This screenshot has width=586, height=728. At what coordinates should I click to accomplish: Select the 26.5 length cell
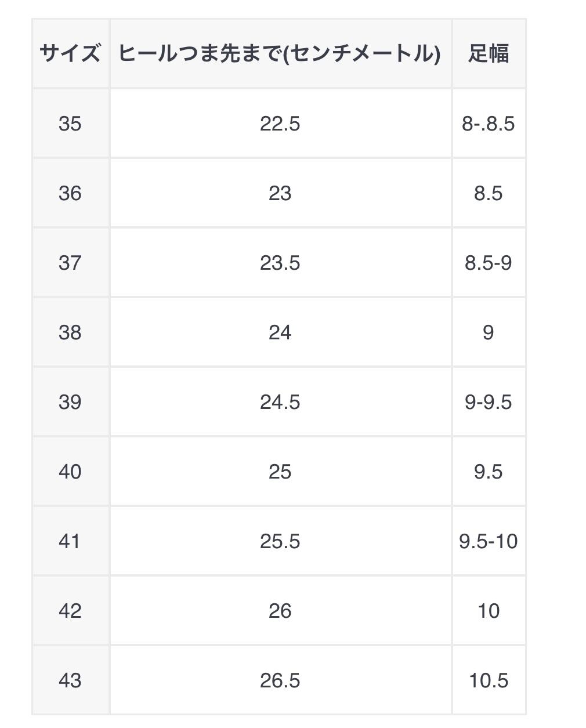(280, 680)
